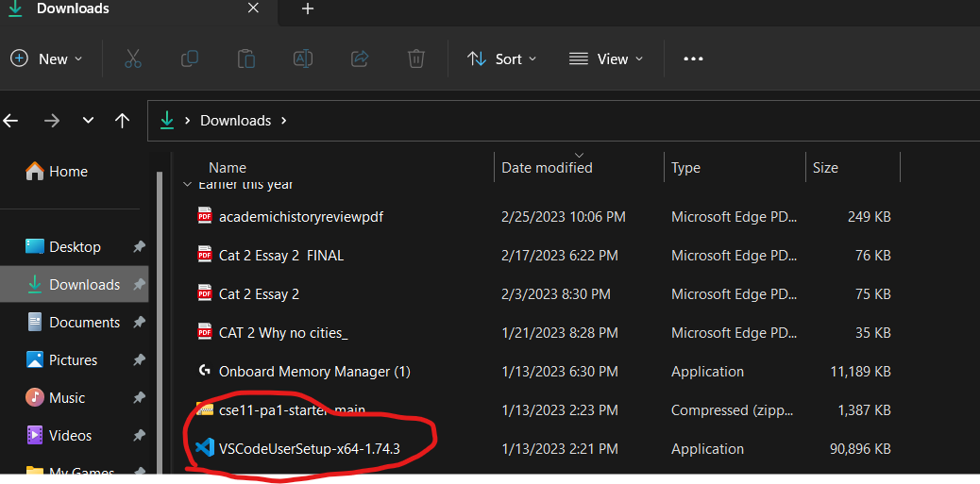
Task: Open the See more three-dots menu
Action: coord(693,58)
